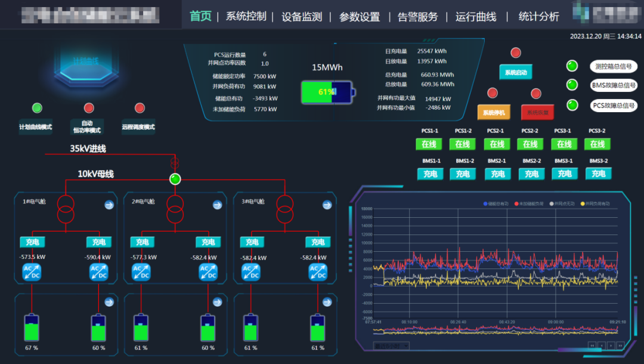Screen dimensions: 644x364
Task: Toggle the 未加储能负荷 series in chart legend
Action: 530,204
